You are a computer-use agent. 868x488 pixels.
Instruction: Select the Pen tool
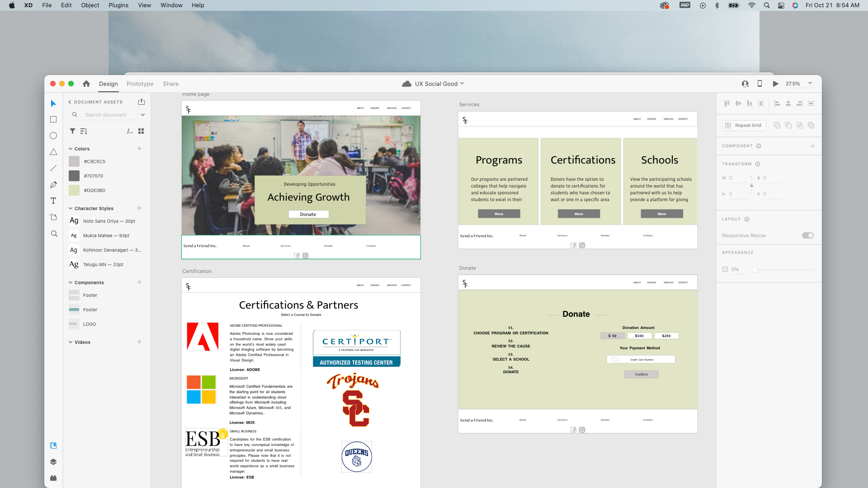click(x=53, y=184)
